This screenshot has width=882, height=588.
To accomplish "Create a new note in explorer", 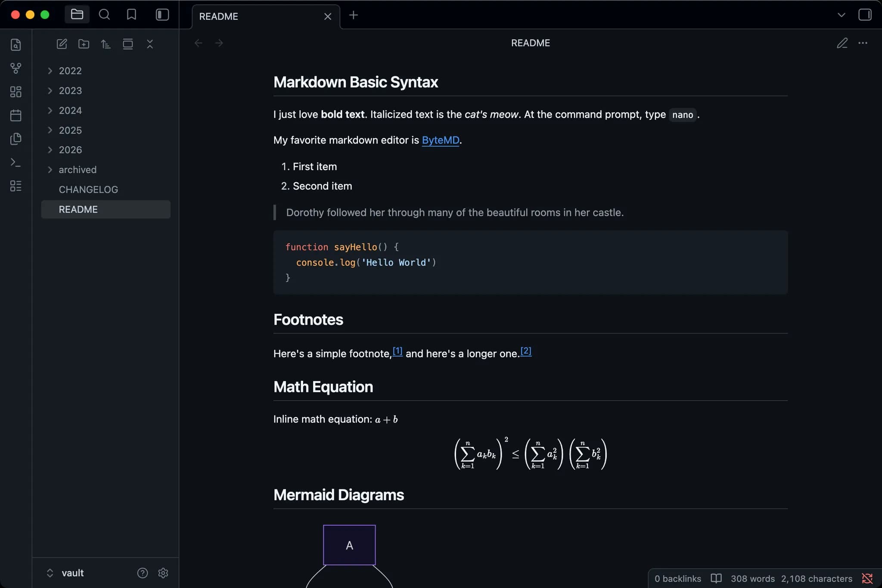I will (62, 44).
